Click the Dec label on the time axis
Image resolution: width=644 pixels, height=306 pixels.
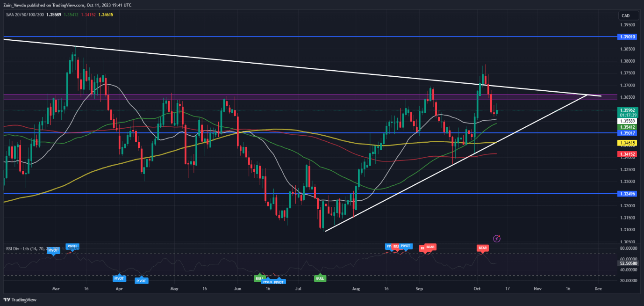pos(598,289)
